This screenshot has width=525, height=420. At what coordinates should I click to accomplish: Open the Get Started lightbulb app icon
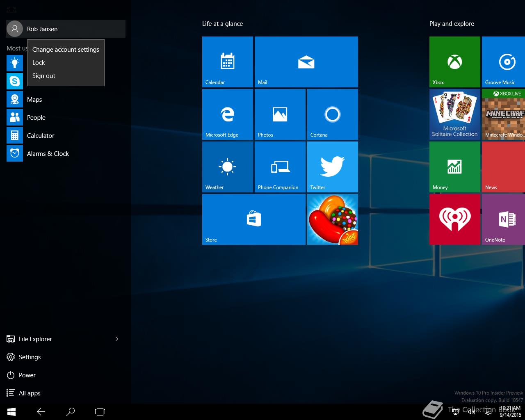click(15, 63)
